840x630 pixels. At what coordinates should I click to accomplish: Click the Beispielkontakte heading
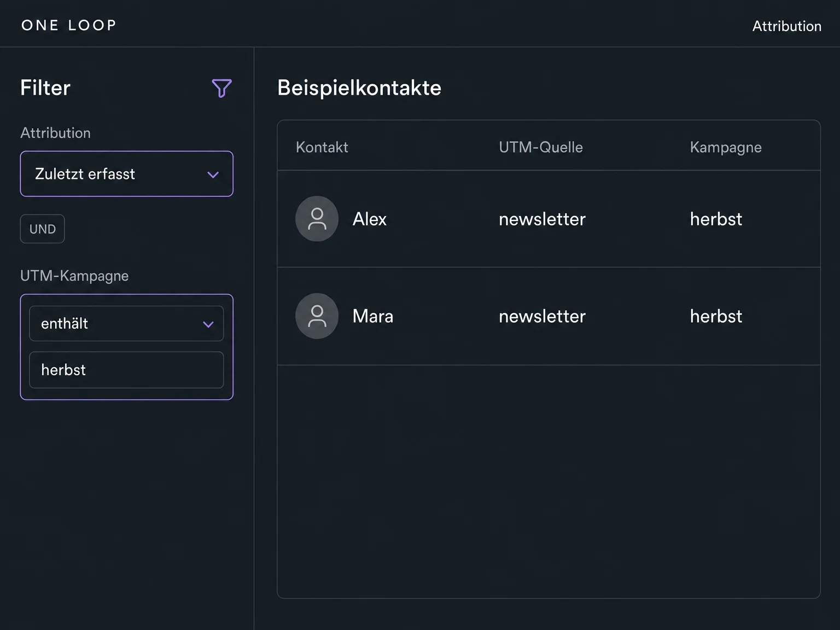tap(359, 88)
